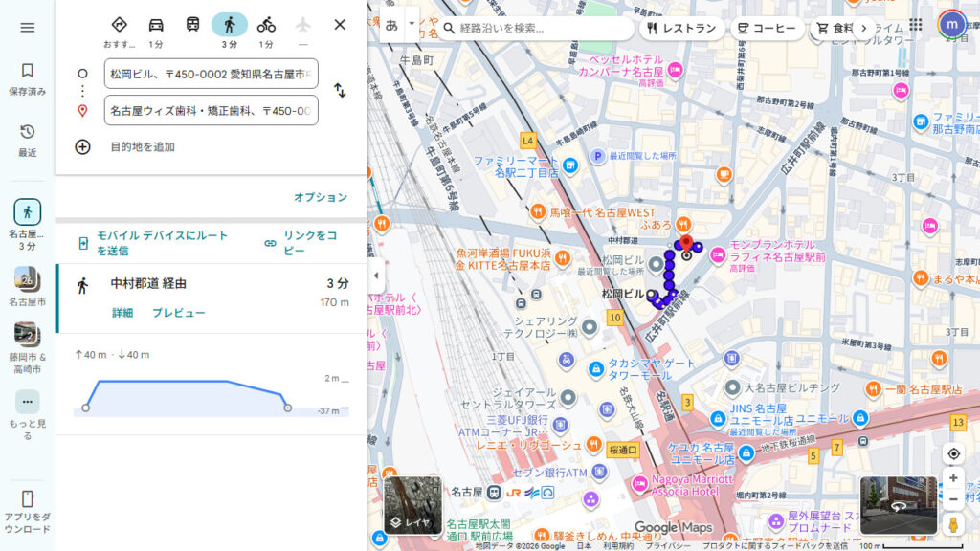
Task: Select the driving directions mode icon
Action: pyautogui.click(x=154, y=24)
